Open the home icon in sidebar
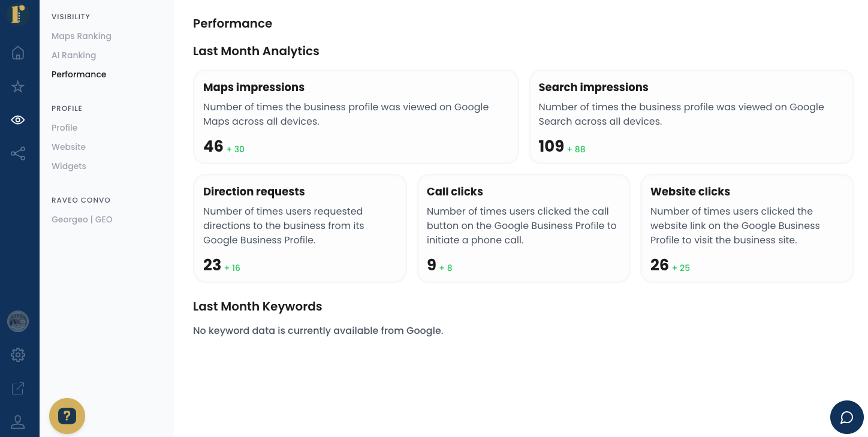868x437 pixels. [18, 53]
